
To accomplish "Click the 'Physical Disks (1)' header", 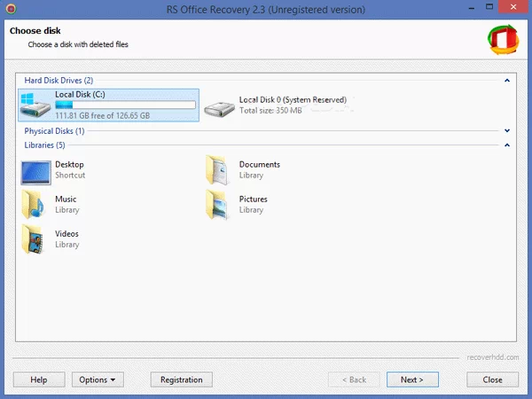I will (x=54, y=131).
